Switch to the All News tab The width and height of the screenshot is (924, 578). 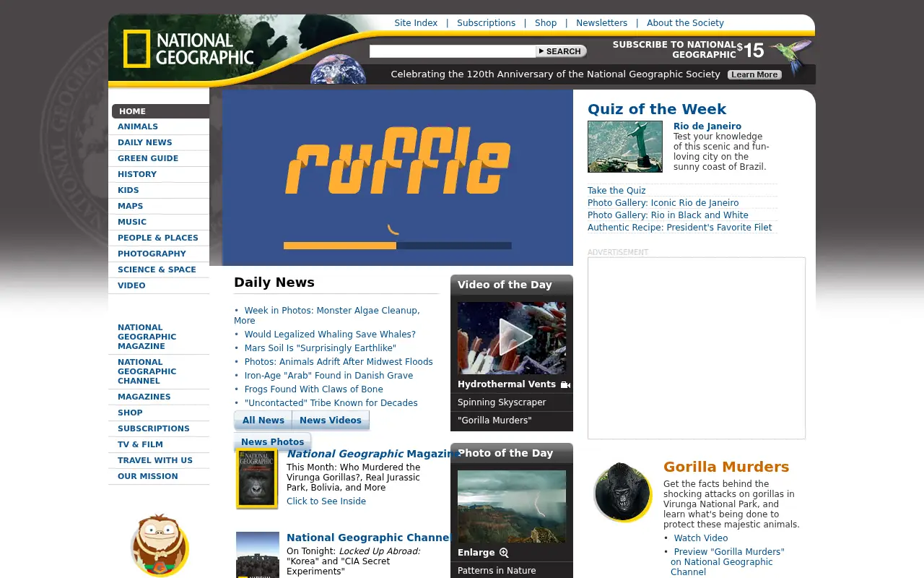[x=263, y=420]
